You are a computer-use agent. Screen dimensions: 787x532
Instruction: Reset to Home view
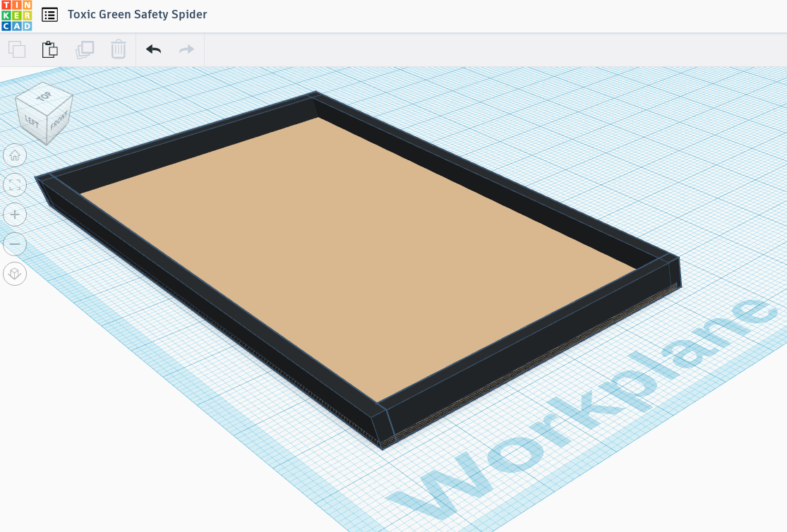pos(15,156)
